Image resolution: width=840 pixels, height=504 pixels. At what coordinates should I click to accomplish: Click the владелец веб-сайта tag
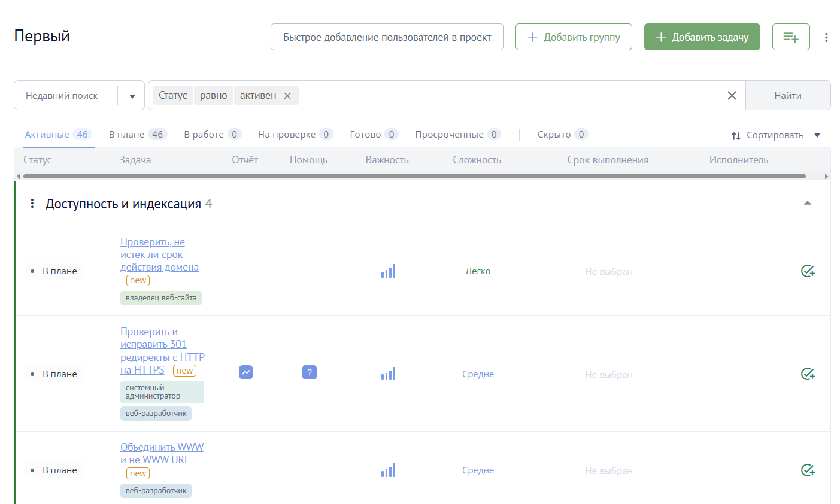coord(161,298)
